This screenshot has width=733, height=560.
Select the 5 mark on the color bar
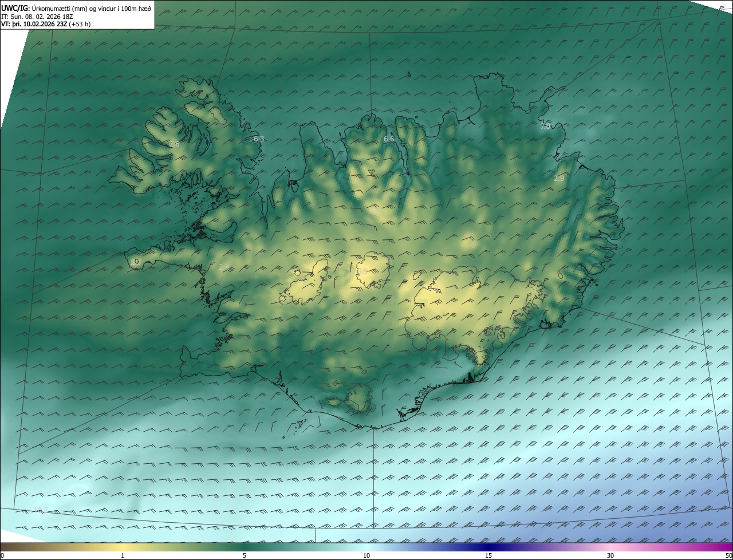[x=245, y=555]
